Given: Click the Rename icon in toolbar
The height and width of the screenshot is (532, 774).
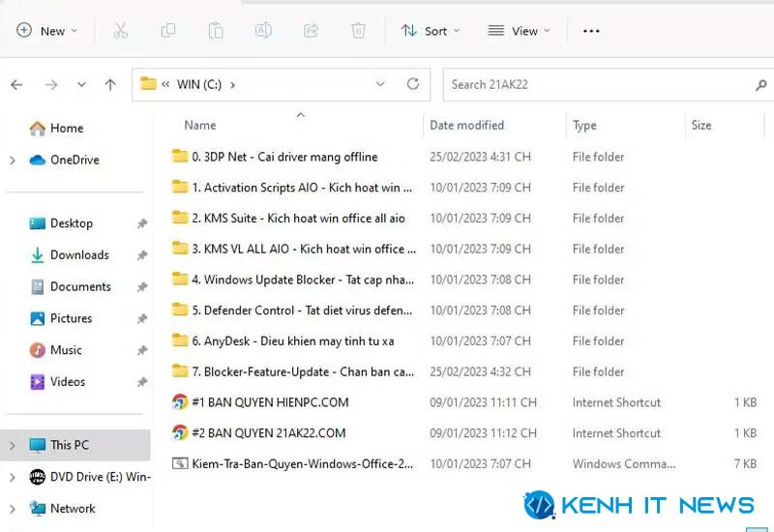Looking at the screenshot, I should click(263, 31).
